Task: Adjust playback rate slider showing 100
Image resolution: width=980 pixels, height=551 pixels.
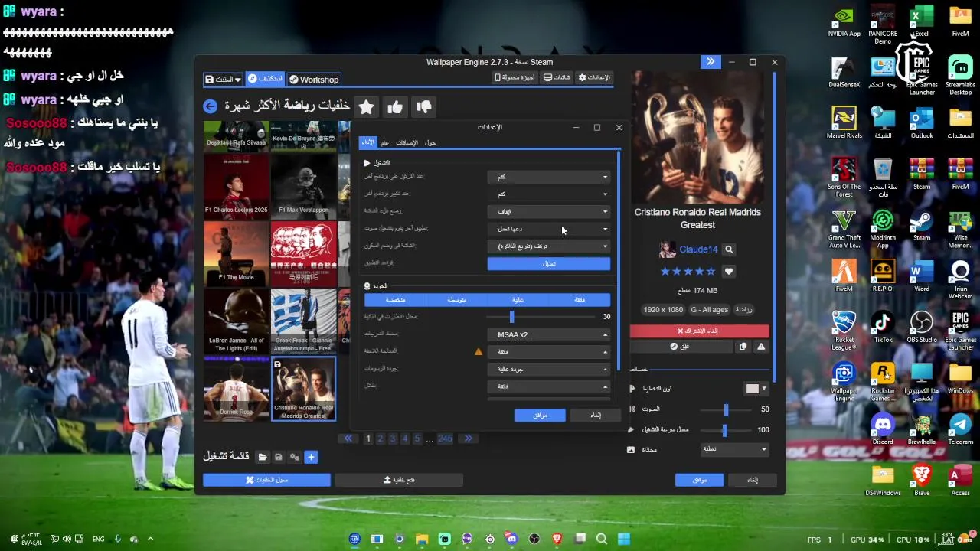Action: tap(725, 430)
